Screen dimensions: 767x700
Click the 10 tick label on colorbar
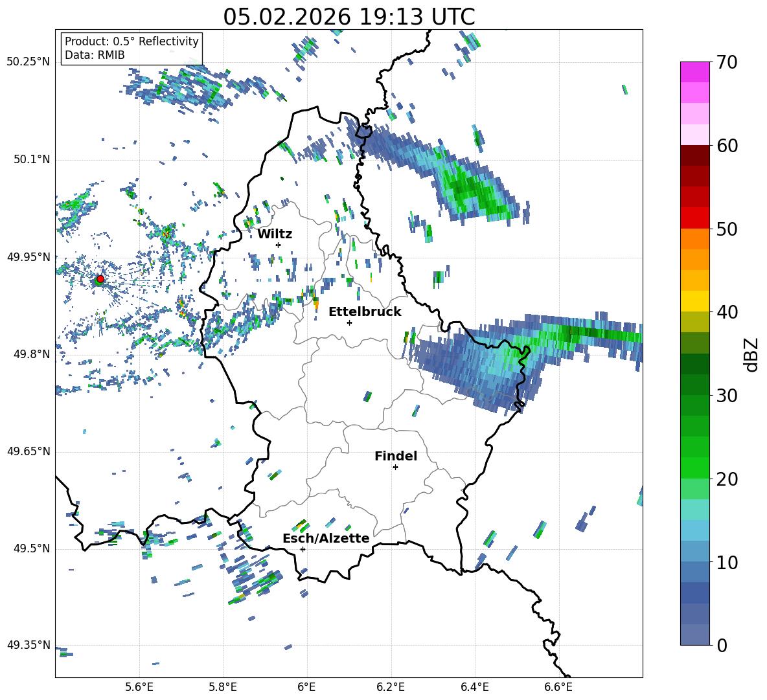tap(727, 562)
